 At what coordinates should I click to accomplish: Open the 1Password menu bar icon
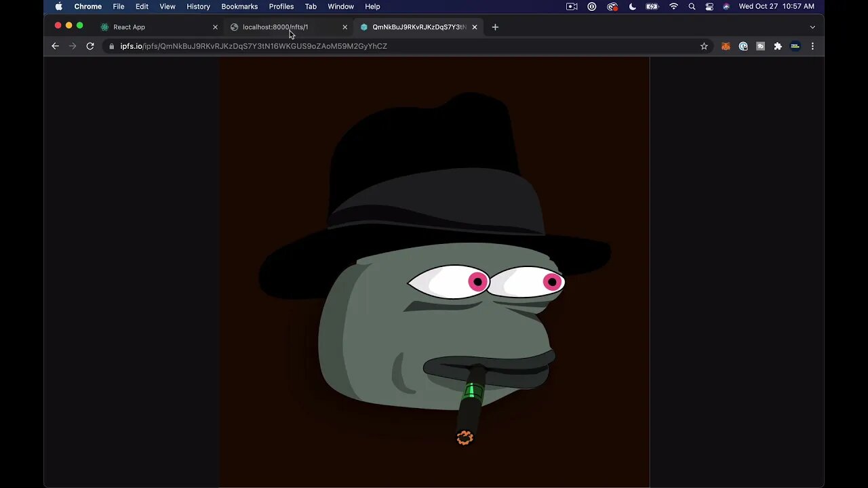click(592, 6)
